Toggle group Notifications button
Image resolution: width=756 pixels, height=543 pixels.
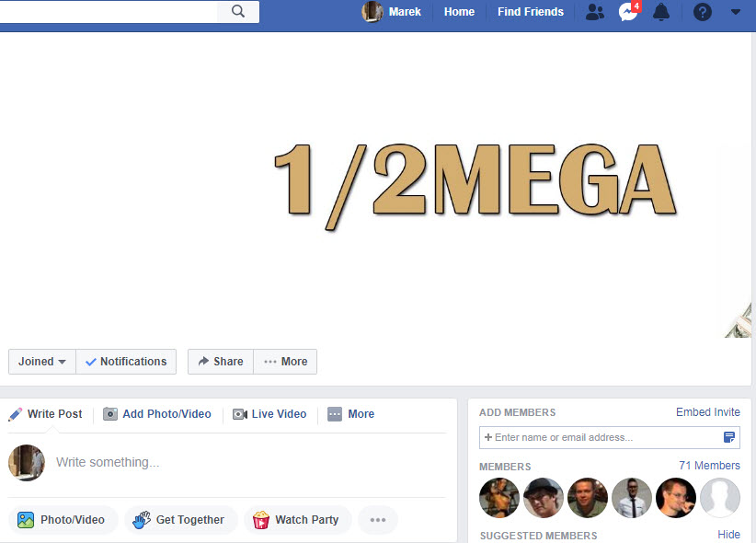(x=126, y=362)
